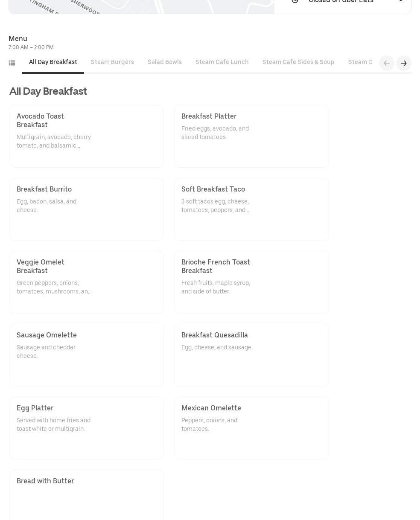420x520 pixels.
Task: Select the Breakfast Platter item
Action: click(251, 136)
